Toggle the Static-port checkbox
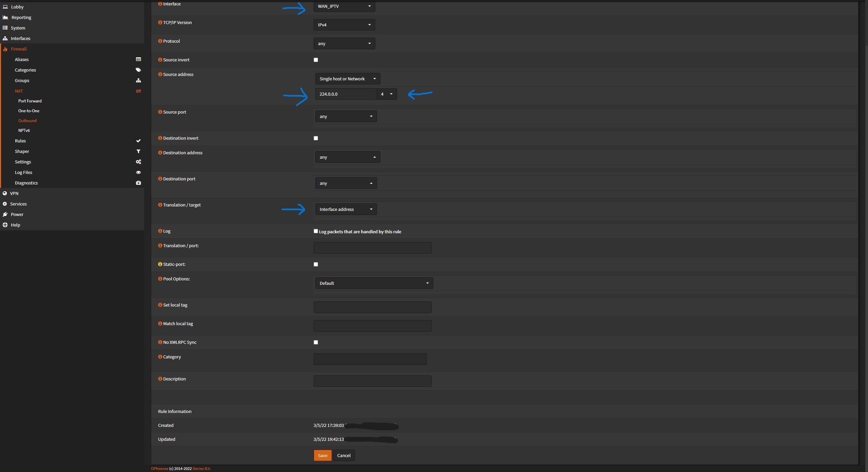 click(x=316, y=264)
